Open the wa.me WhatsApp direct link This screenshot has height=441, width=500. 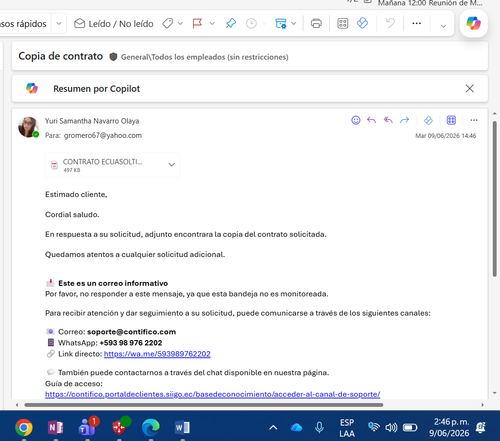pyautogui.click(x=157, y=354)
